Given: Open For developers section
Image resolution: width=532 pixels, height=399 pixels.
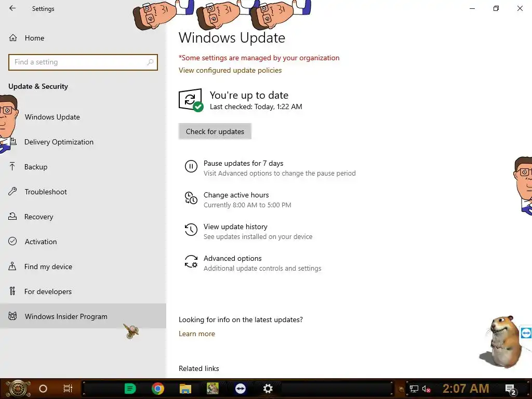Looking at the screenshot, I should coord(83,291).
